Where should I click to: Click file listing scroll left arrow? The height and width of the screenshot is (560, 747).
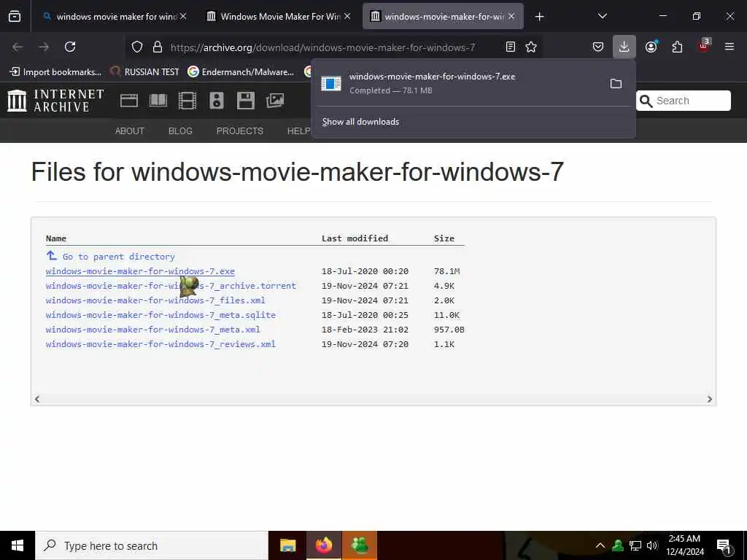(x=37, y=399)
